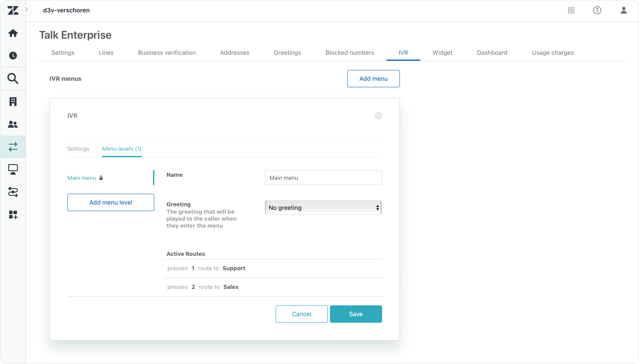Click the Search magnifier icon
Screen dimensions: 639x364
13,79
